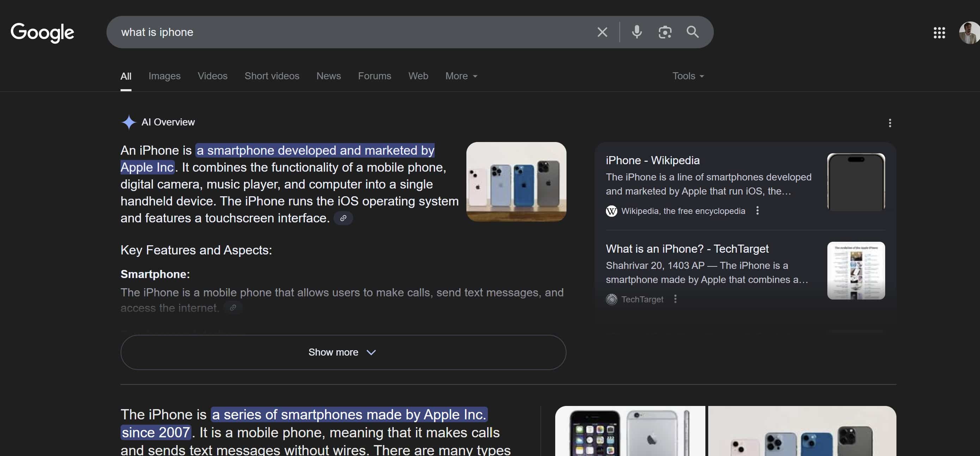
Task: Open the TechTarget infographic thumbnail
Action: point(856,270)
